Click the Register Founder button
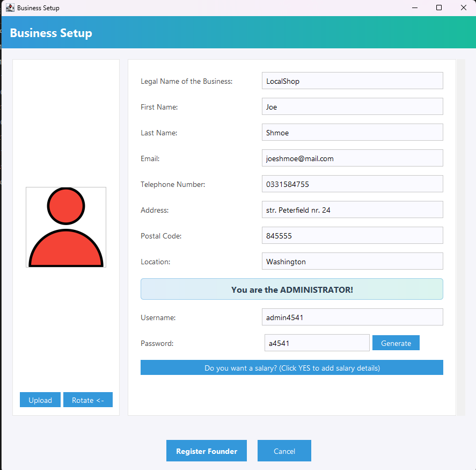The height and width of the screenshot is (470, 476). [x=206, y=451]
